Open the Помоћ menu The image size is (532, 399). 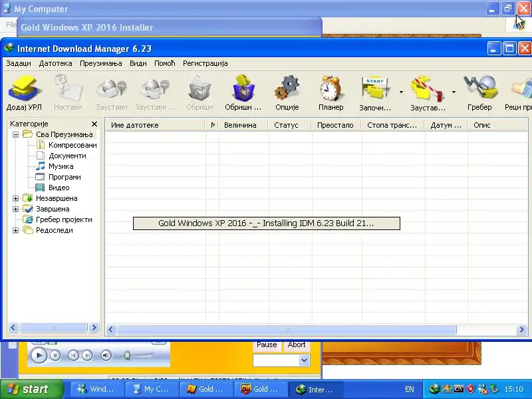(x=164, y=63)
